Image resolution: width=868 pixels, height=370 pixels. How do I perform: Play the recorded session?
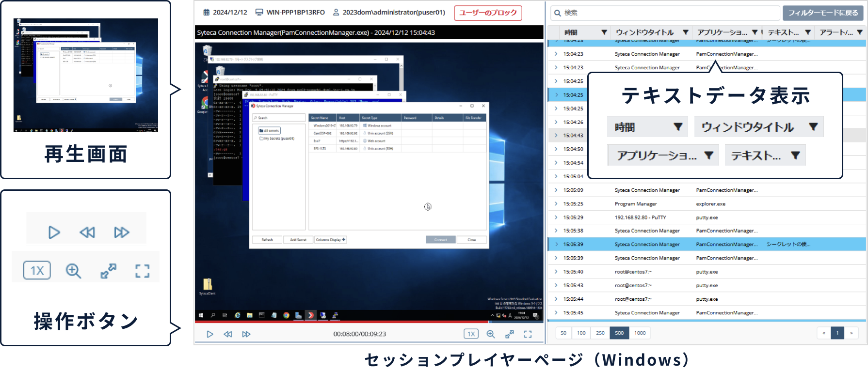coord(209,334)
